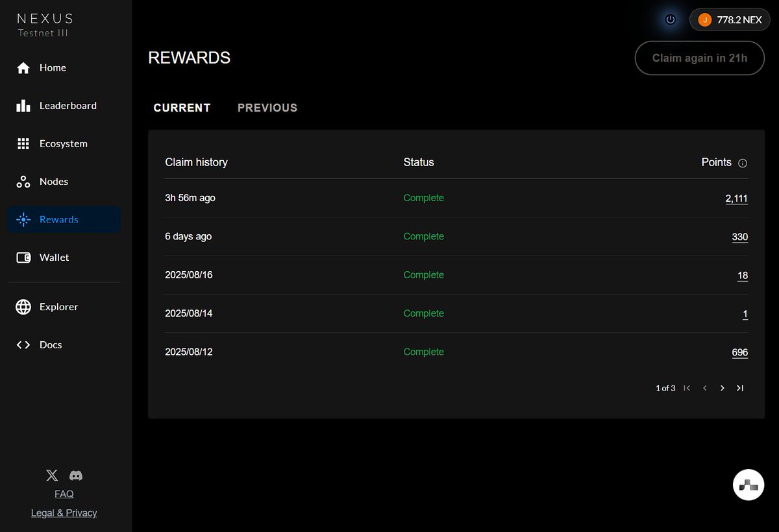779x532 pixels.
Task: Open Wallet from sidebar
Action: [x=64, y=258]
